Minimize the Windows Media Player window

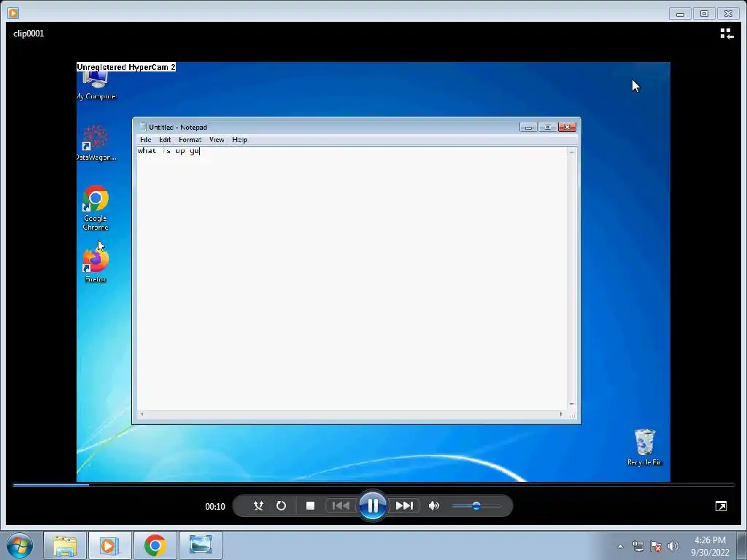pos(680,13)
